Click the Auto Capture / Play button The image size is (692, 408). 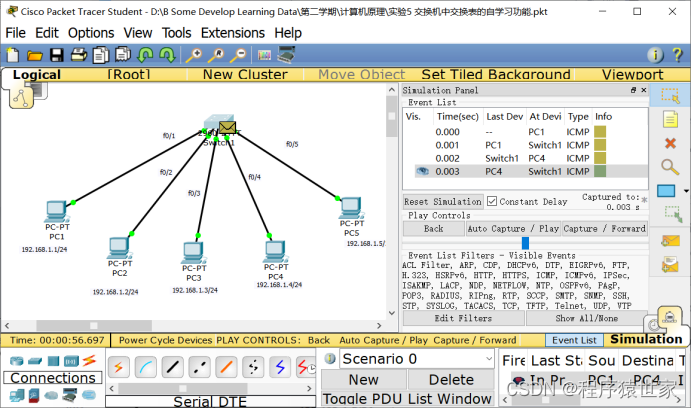click(x=513, y=229)
